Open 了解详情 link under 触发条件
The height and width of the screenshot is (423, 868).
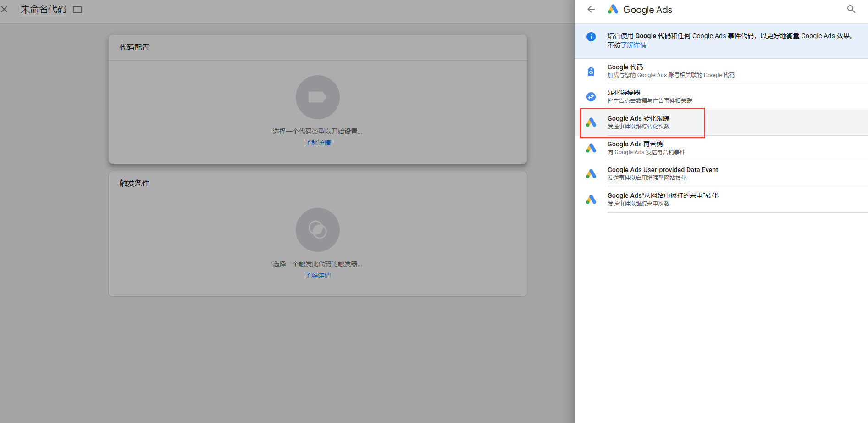[318, 275]
